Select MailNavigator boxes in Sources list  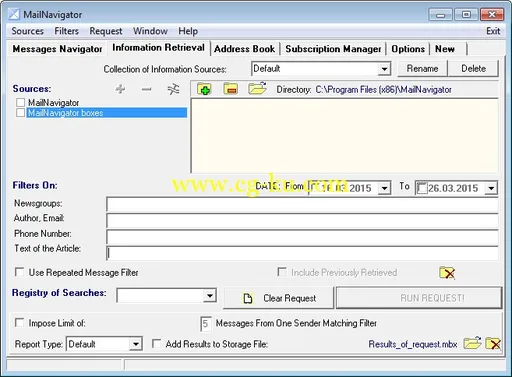tap(106, 113)
